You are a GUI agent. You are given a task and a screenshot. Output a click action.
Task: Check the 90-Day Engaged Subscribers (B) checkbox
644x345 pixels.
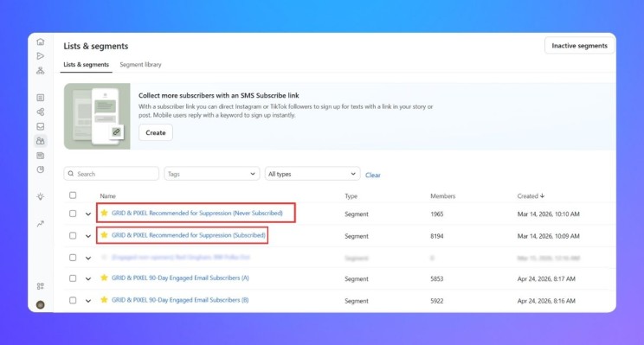click(73, 300)
